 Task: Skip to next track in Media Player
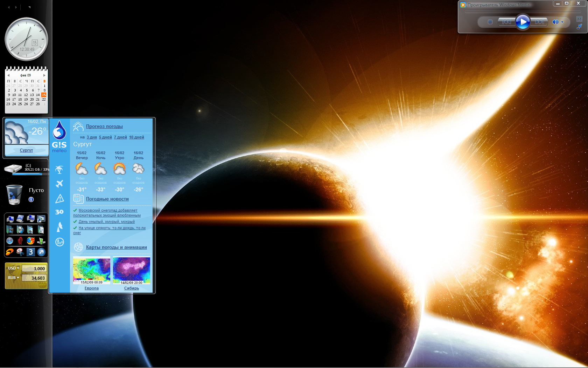[x=539, y=22]
